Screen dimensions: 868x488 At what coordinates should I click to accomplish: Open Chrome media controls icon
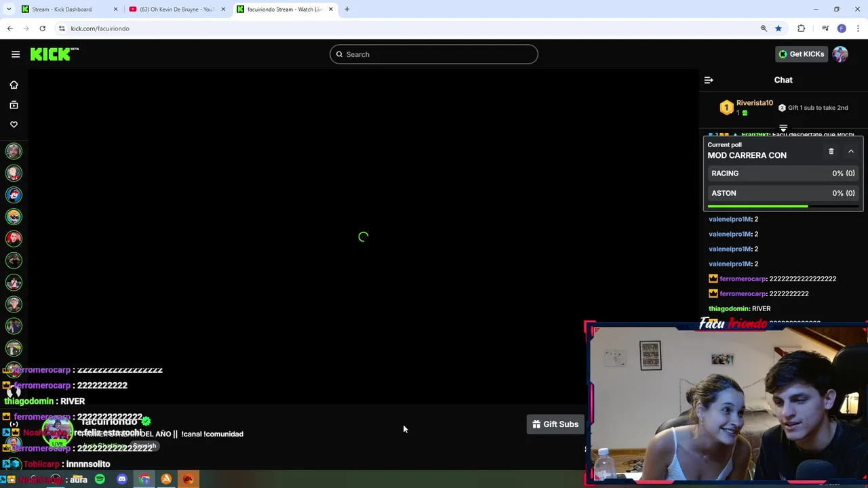pyautogui.click(x=825, y=28)
